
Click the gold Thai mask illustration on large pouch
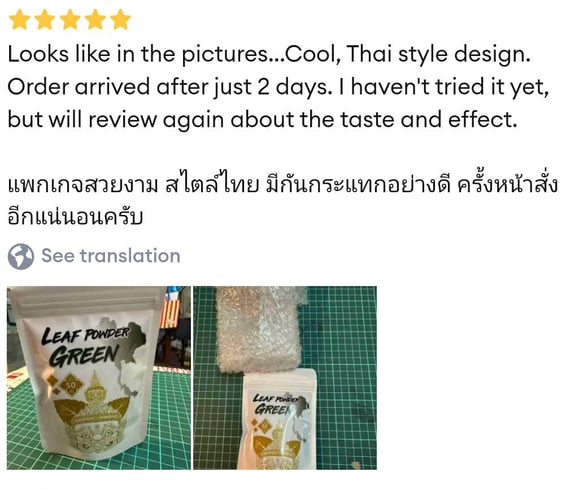pos(95,416)
